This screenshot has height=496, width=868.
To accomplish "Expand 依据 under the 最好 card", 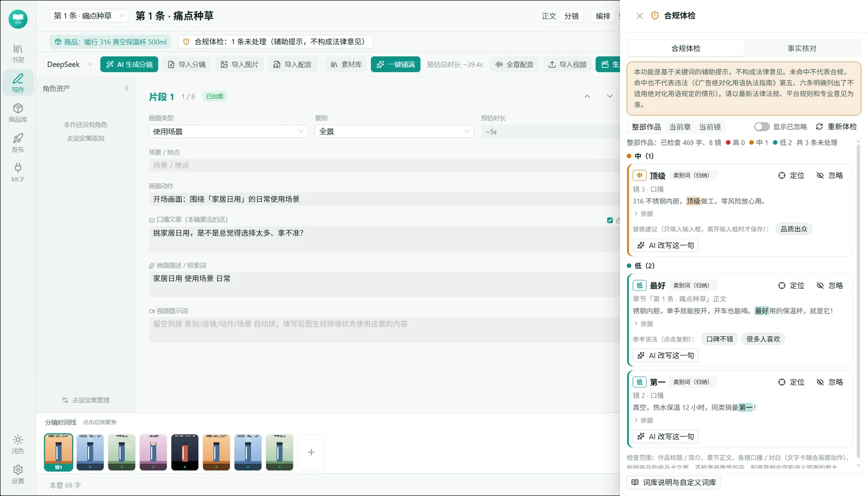I will point(643,324).
